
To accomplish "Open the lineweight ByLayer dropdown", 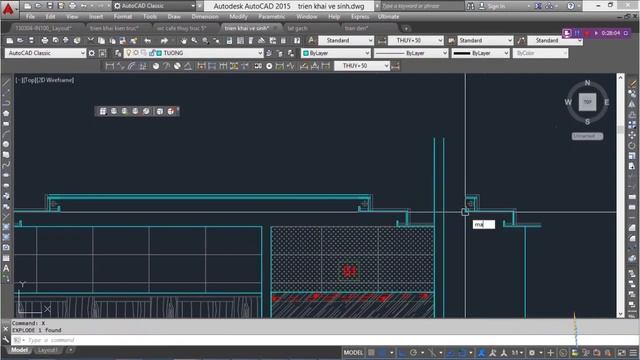I will (506, 53).
